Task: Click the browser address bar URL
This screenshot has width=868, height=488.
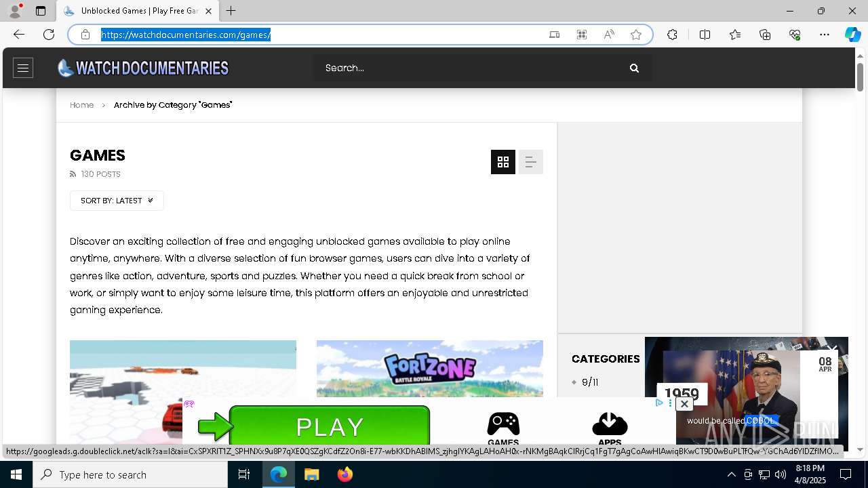Action: pos(186,35)
